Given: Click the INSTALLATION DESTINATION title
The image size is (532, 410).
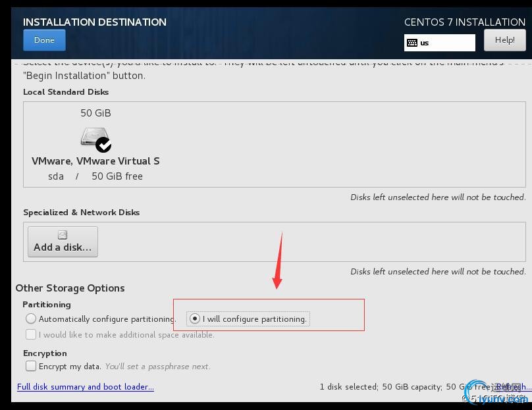Looking at the screenshot, I should coord(95,22).
